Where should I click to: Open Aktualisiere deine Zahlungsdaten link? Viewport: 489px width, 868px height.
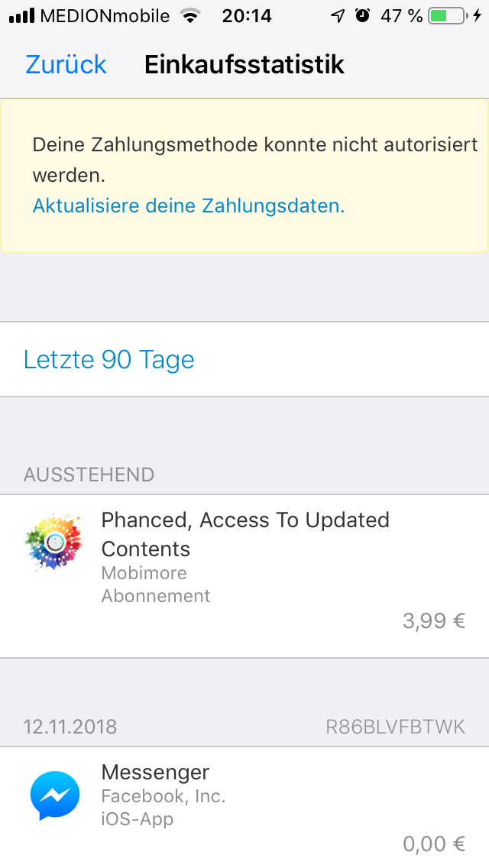pyautogui.click(x=189, y=206)
